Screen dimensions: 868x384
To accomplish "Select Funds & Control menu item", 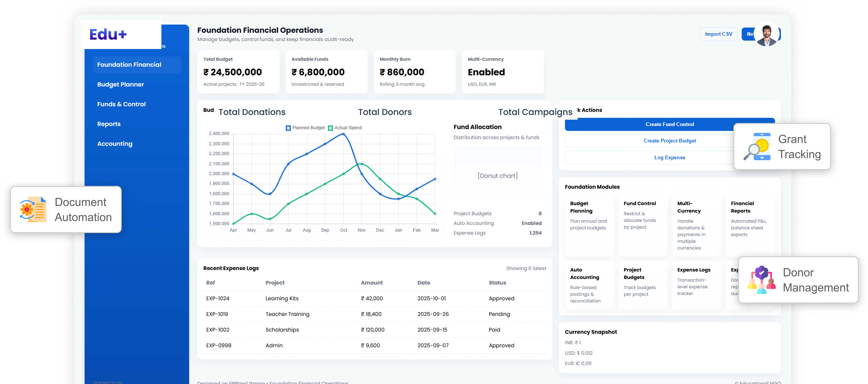I will click(x=121, y=104).
